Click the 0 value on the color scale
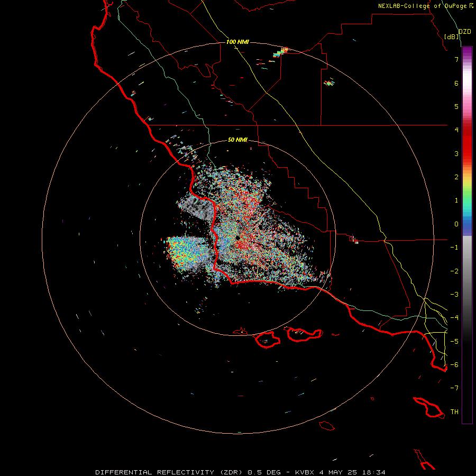Image resolution: width=476 pixels, height=476 pixels. [x=456, y=224]
